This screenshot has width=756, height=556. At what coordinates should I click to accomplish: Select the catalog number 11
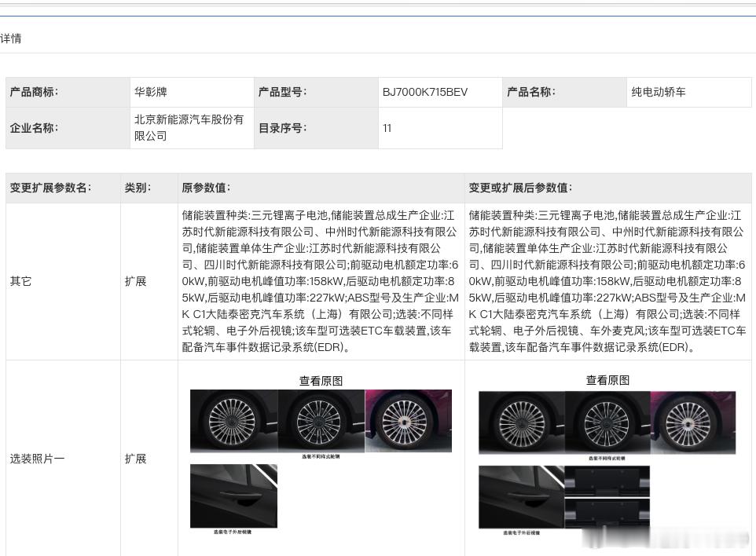click(x=387, y=128)
